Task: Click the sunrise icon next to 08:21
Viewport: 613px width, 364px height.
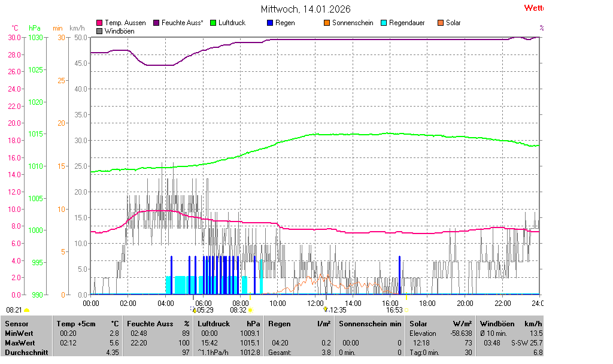Action: tap(26, 310)
